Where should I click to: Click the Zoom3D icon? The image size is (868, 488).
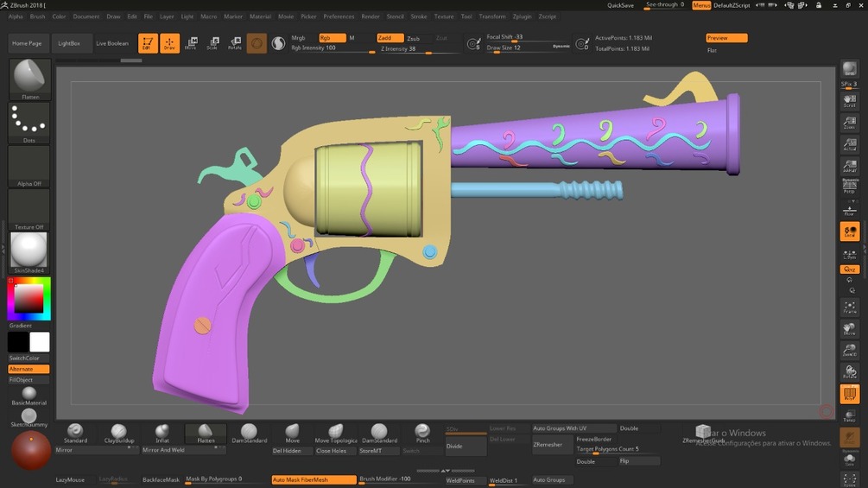850,351
